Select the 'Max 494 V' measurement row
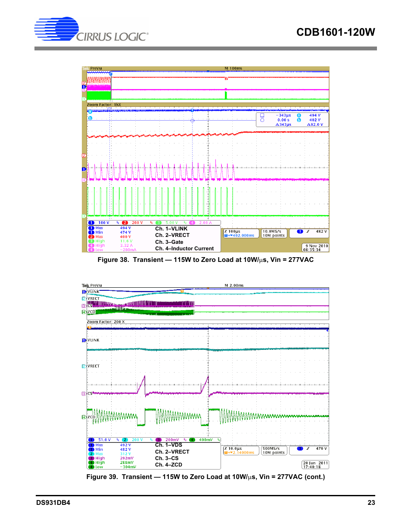 [x=110, y=228]
